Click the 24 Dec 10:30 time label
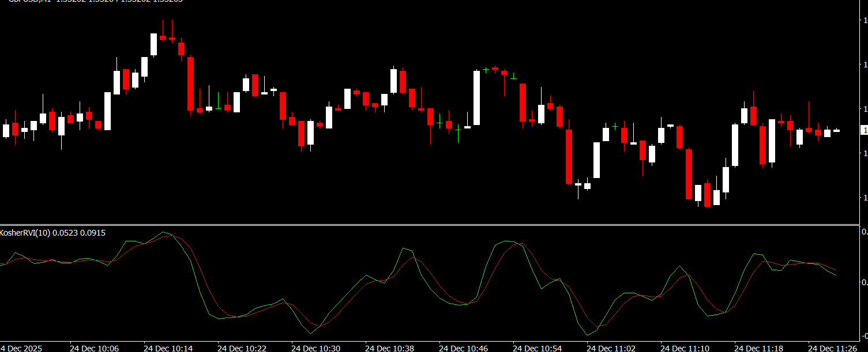Viewport: 868px width, 352px height. click(315, 348)
